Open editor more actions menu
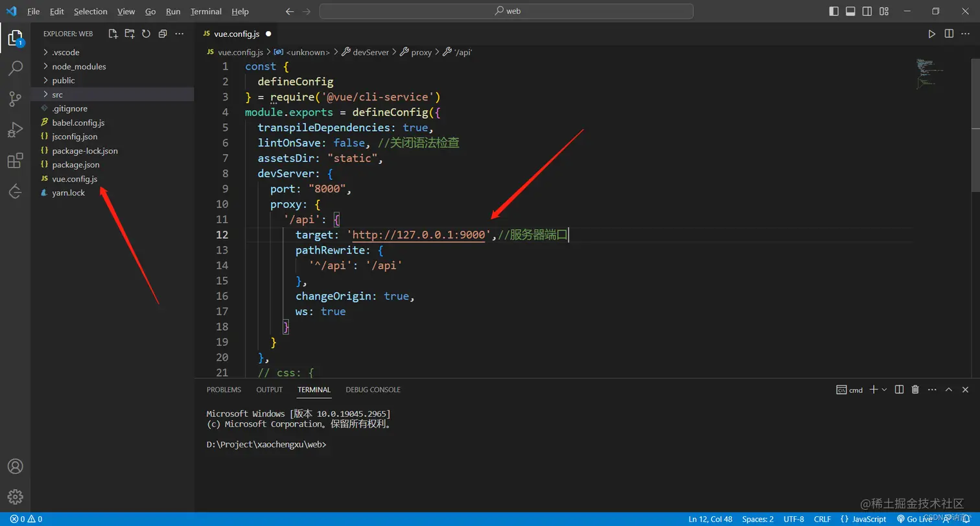This screenshot has height=526, width=980. (x=966, y=34)
